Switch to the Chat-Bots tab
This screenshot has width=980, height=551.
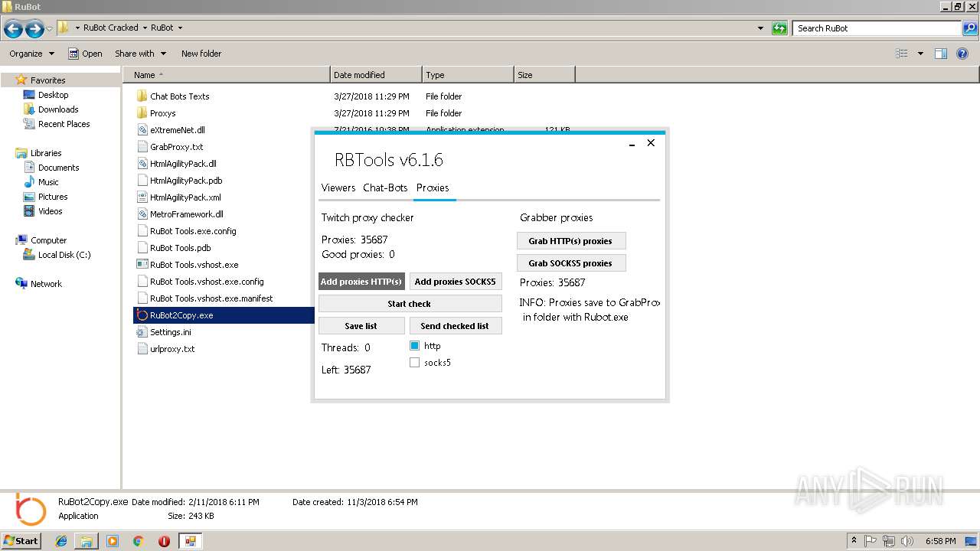385,187
